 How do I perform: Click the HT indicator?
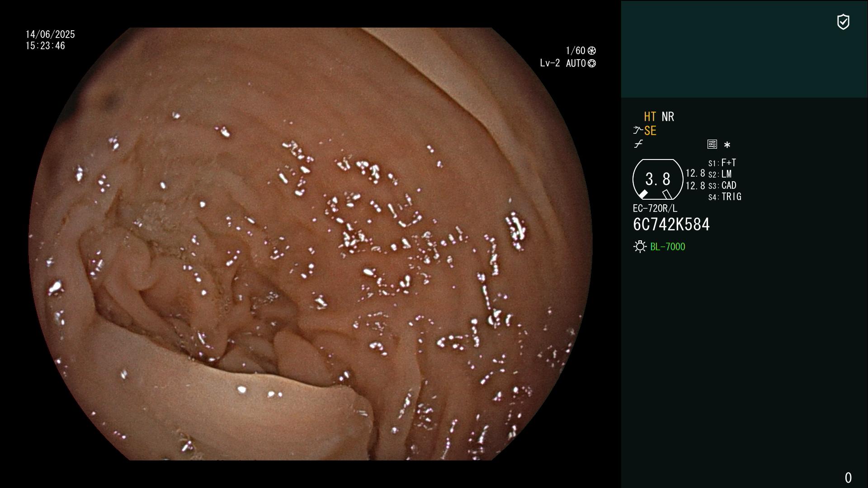click(650, 117)
